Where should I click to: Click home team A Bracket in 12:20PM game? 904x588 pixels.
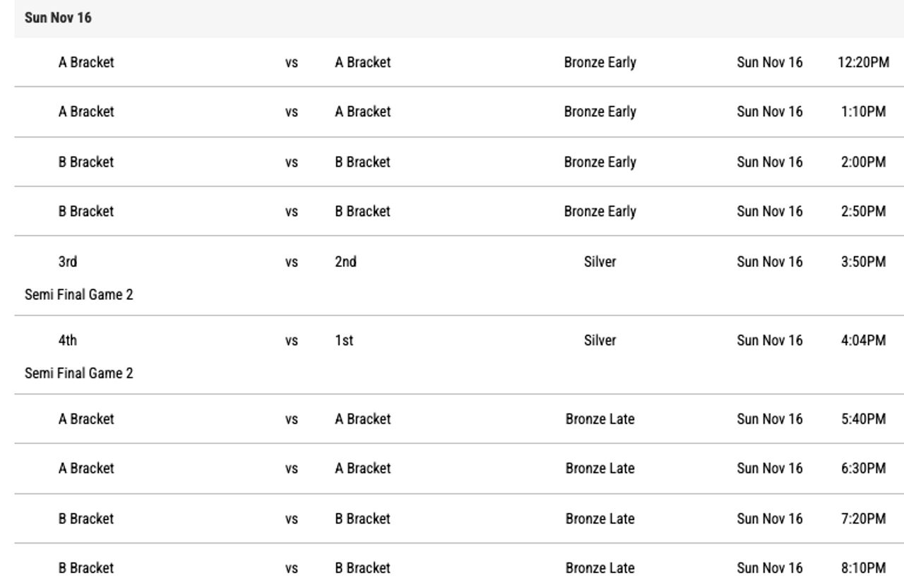85,62
